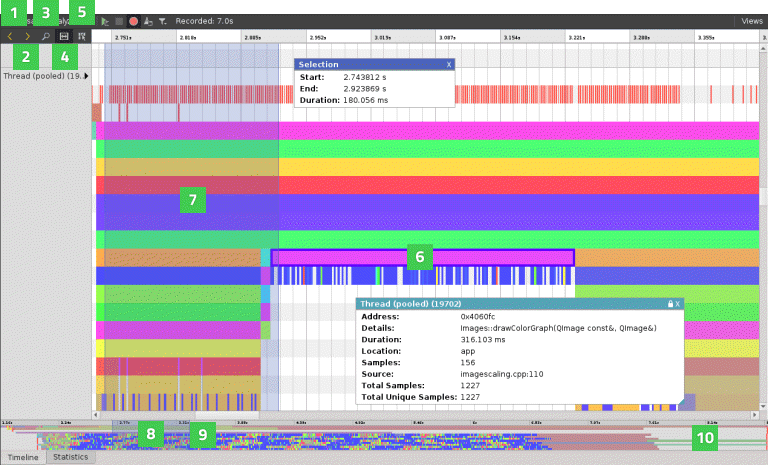Select the Timeline tab
Image resolution: width=768 pixels, height=465 pixels.
coord(23,457)
